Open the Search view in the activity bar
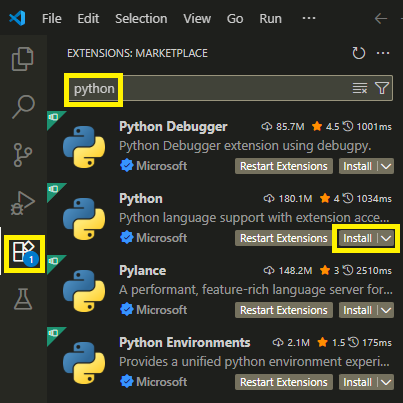 pos(23,107)
